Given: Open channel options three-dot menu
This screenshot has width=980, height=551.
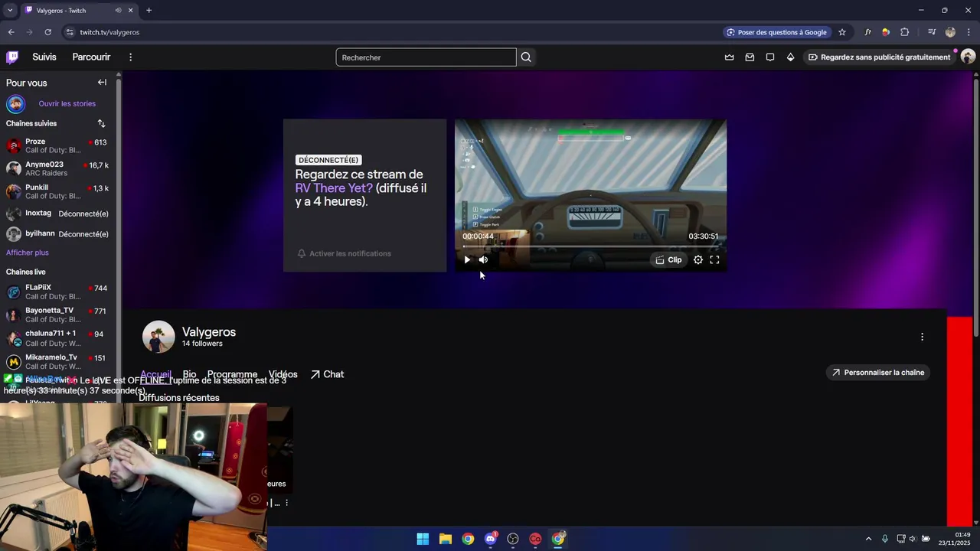Looking at the screenshot, I should tap(922, 337).
